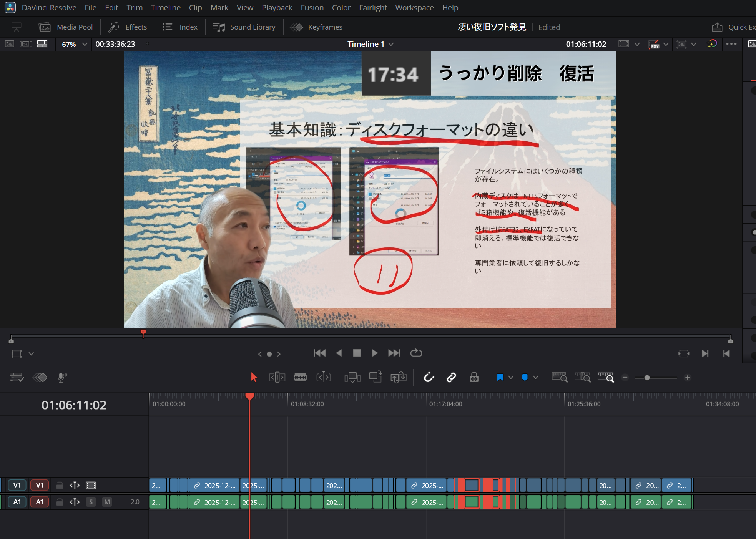Click the Loop playback icon
The height and width of the screenshot is (539, 756).
click(x=416, y=353)
